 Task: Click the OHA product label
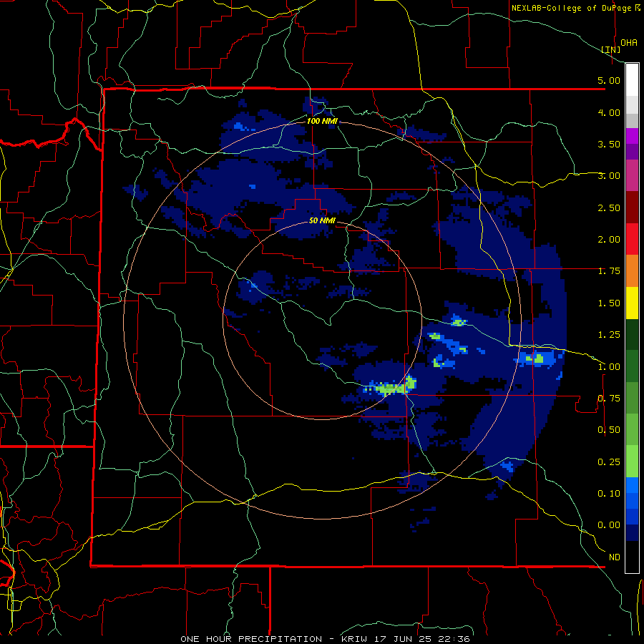point(629,42)
